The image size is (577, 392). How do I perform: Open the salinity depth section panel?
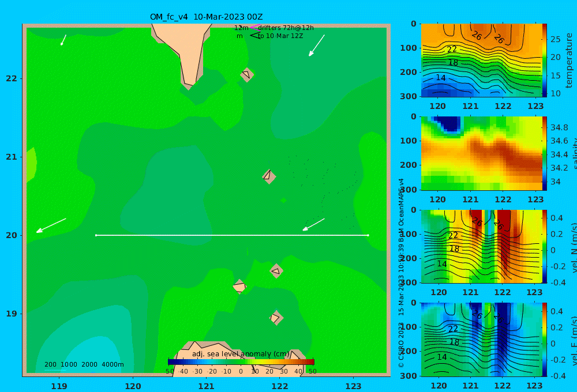[x=481, y=153]
